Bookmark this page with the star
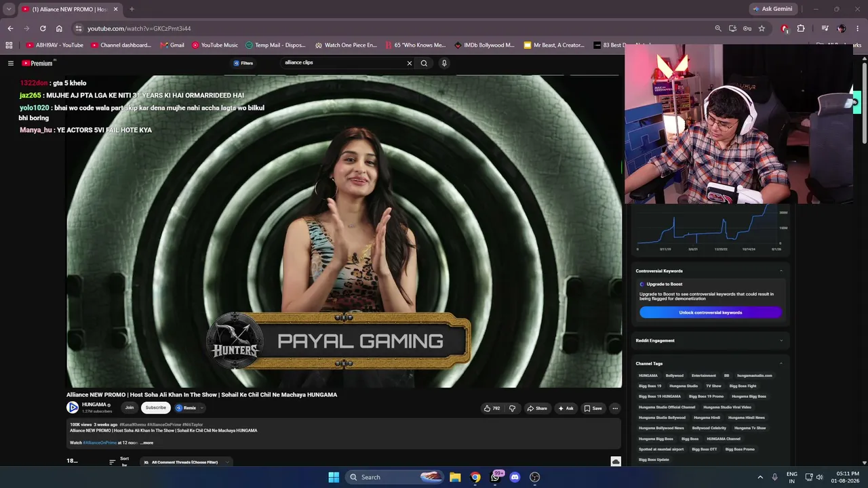This screenshot has width=868, height=488. [762, 28]
